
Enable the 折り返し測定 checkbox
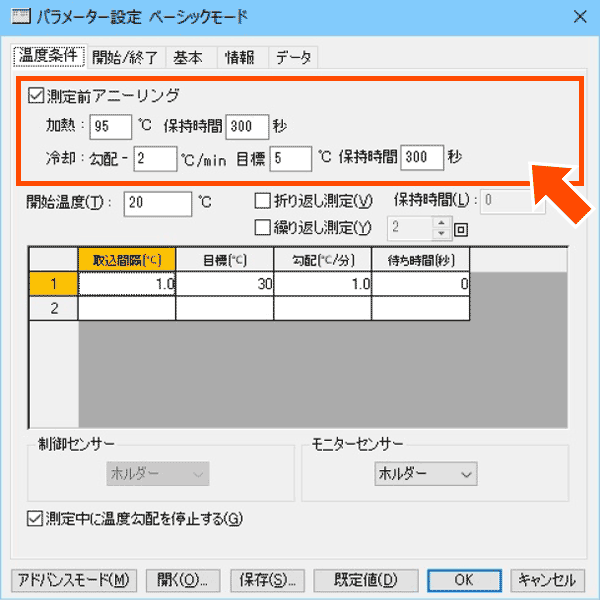(264, 201)
